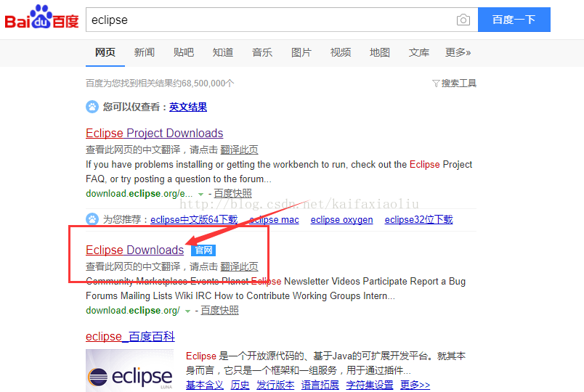Screen dimensions: 584x392
Task: Click the eclipse LUNA logo thumbnail
Action: click(x=129, y=370)
